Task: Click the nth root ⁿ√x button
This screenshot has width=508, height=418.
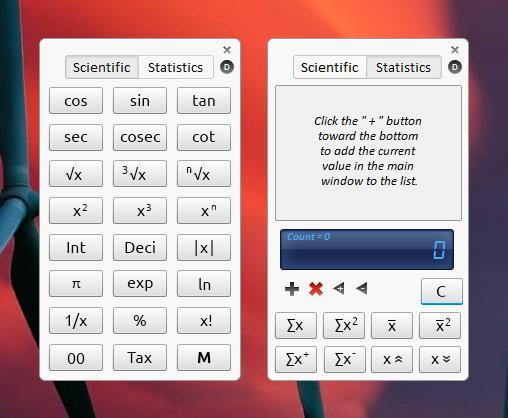Action: [x=204, y=174]
